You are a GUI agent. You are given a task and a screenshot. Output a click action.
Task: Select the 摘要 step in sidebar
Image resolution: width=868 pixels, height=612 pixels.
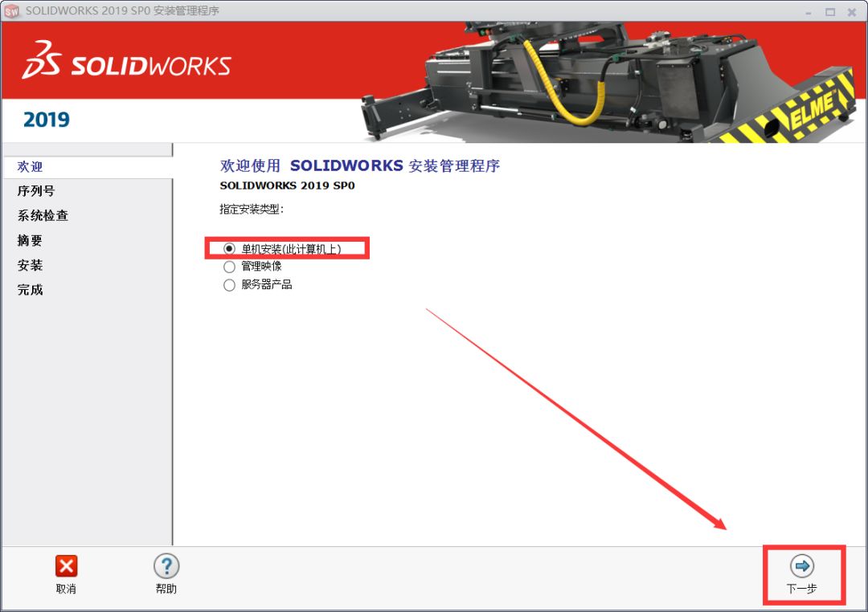(x=31, y=241)
